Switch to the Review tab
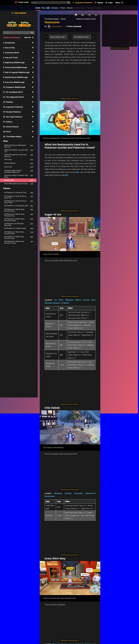 70,8
